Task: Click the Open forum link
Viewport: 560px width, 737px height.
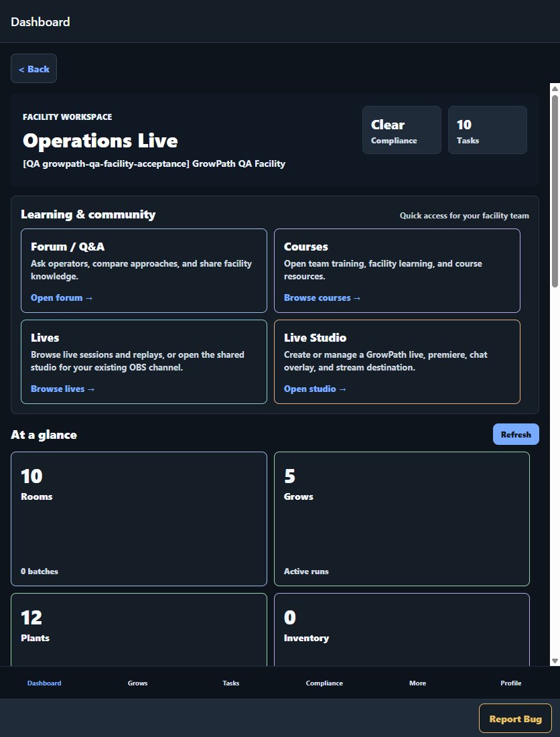Action: pos(62,297)
